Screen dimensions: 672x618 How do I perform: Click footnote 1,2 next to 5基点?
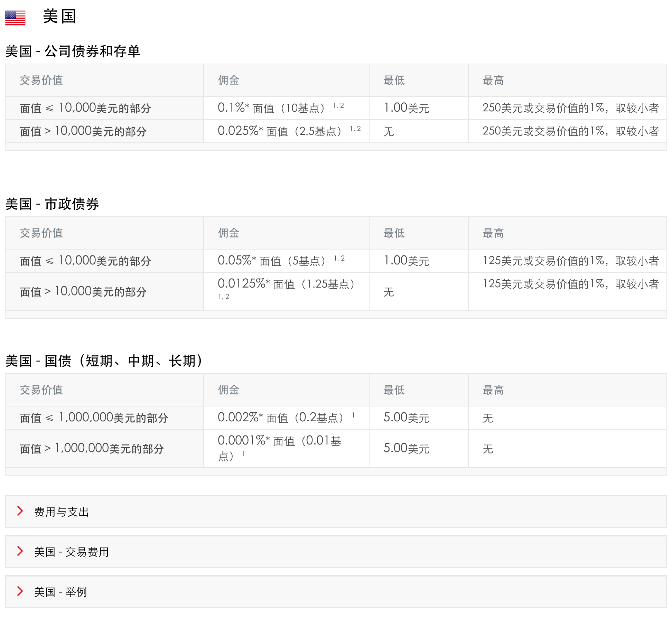point(339,259)
